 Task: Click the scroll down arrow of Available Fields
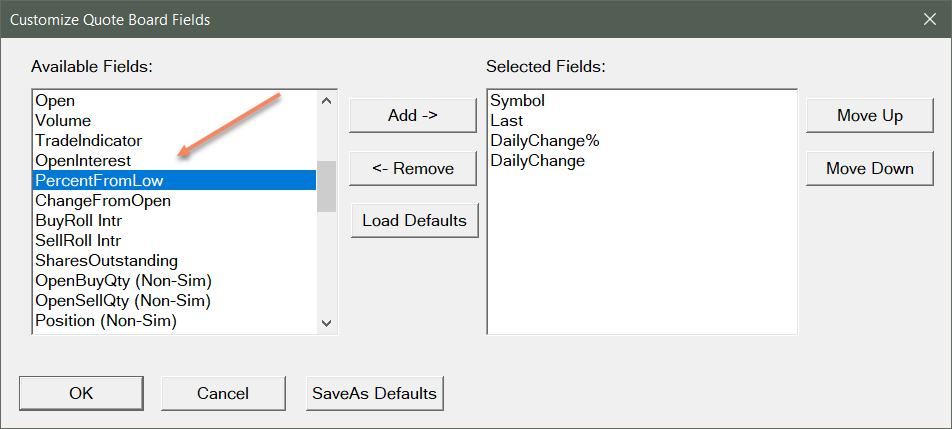coord(326,323)
